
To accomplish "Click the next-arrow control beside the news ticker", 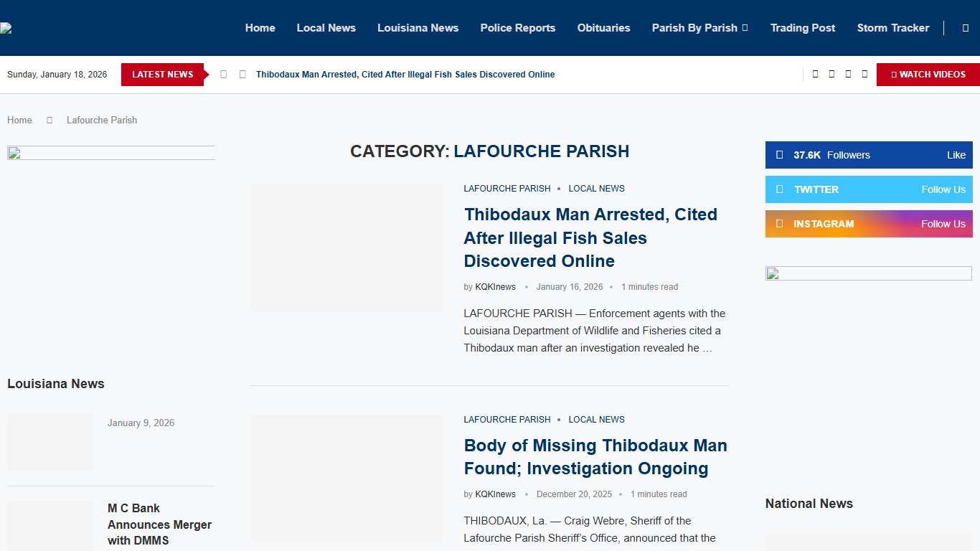I will (x=242, y=74).
